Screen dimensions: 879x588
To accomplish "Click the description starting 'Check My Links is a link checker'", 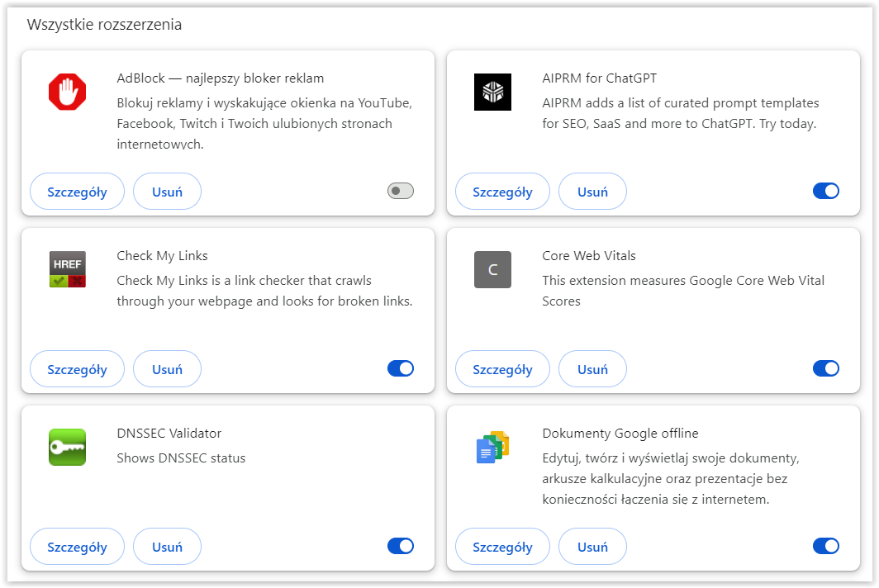I will point(264,291).
